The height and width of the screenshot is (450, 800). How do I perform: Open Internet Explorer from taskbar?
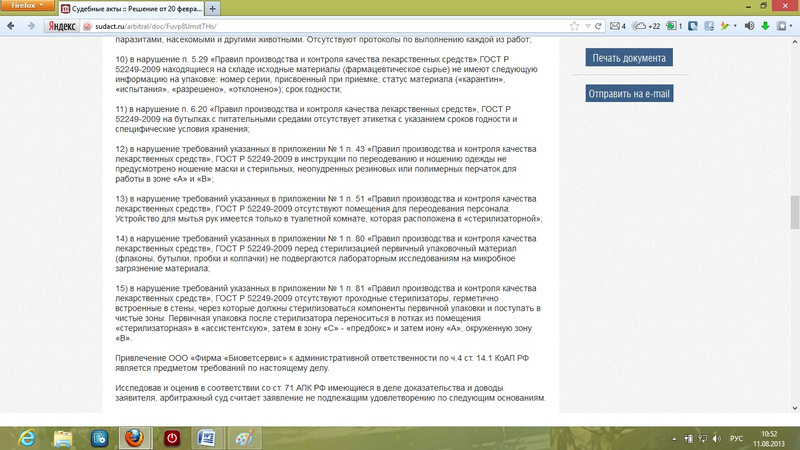[27, 438]
